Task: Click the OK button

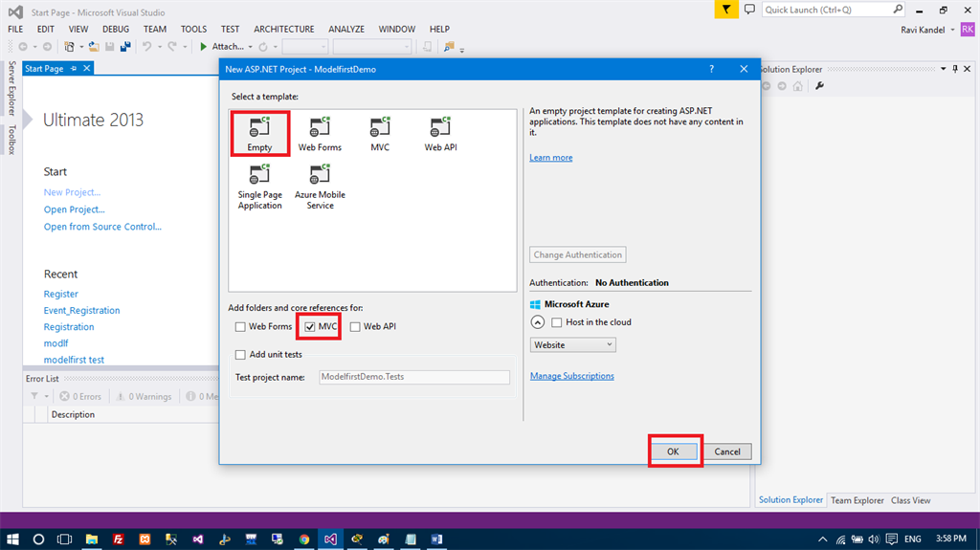Action: click(x=673, y=451)
